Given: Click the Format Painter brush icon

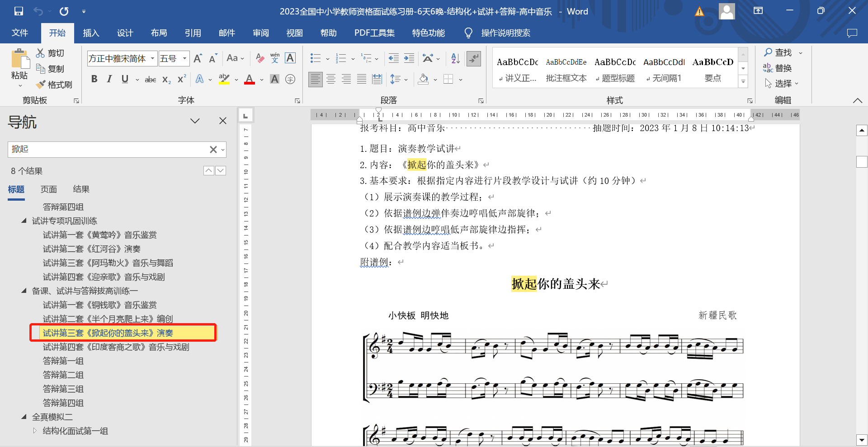Looking at the screenshot, I should point(41,85).
